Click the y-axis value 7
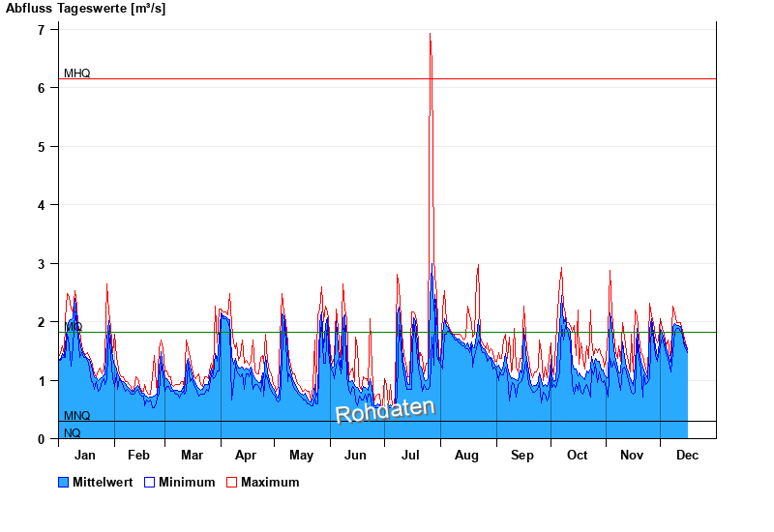Screen dimensions: 774x532 coord(42,30)
